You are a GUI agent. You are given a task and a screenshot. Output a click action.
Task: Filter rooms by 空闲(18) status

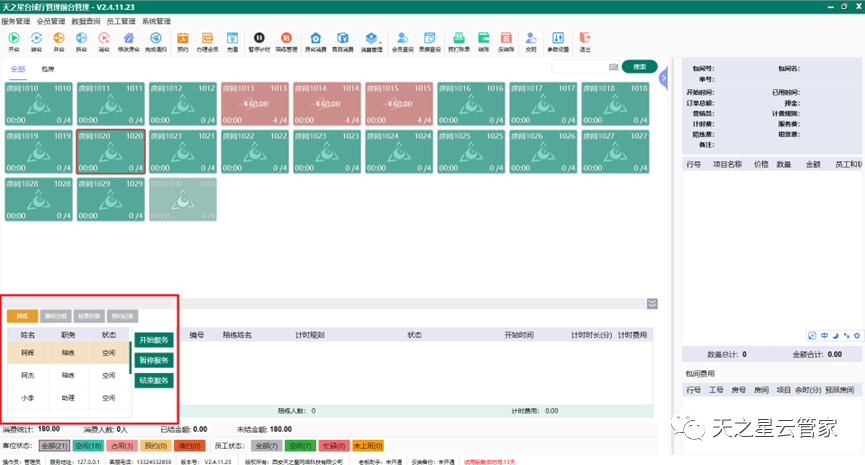click(89, 444)
